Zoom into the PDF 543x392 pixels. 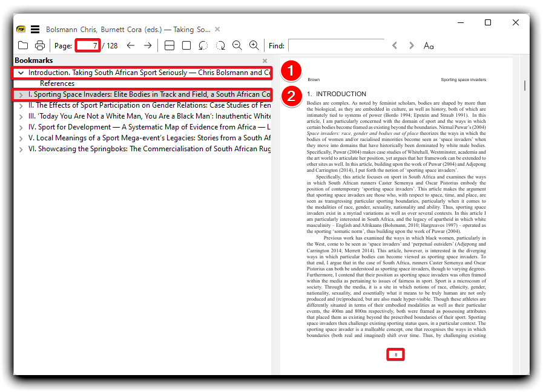pos(254,45)
